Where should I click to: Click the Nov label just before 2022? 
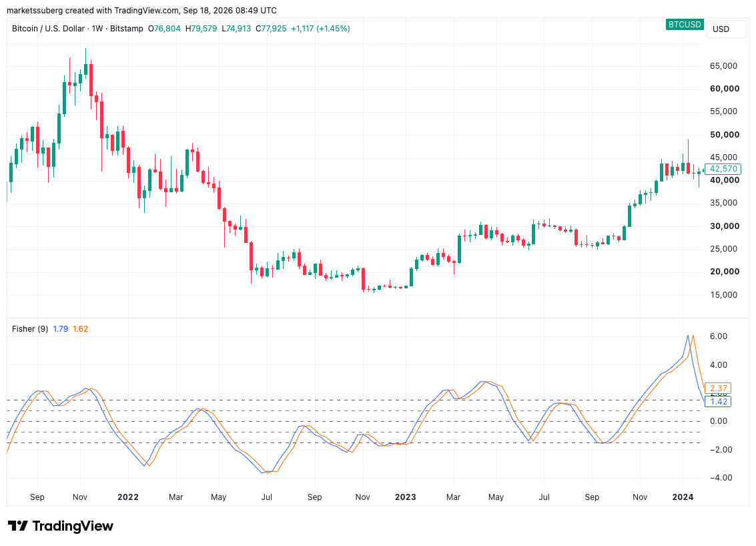click(x=80, y=497)
